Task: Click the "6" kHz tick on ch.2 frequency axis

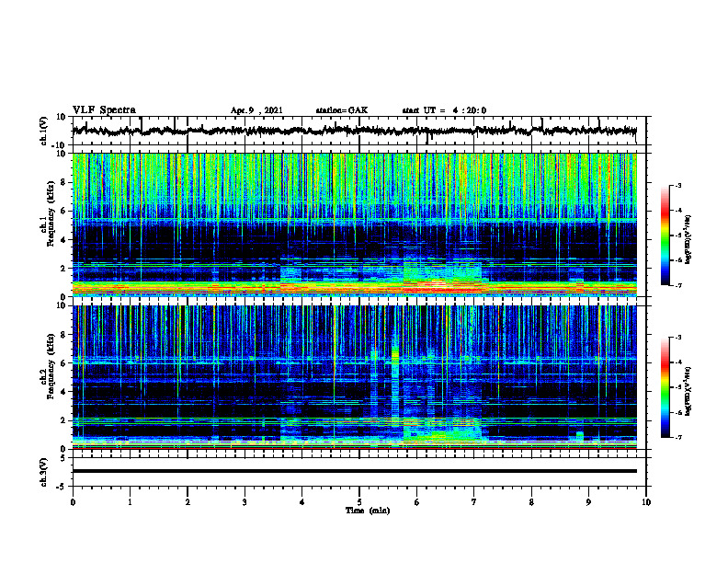Action: (x=63, y=362)
